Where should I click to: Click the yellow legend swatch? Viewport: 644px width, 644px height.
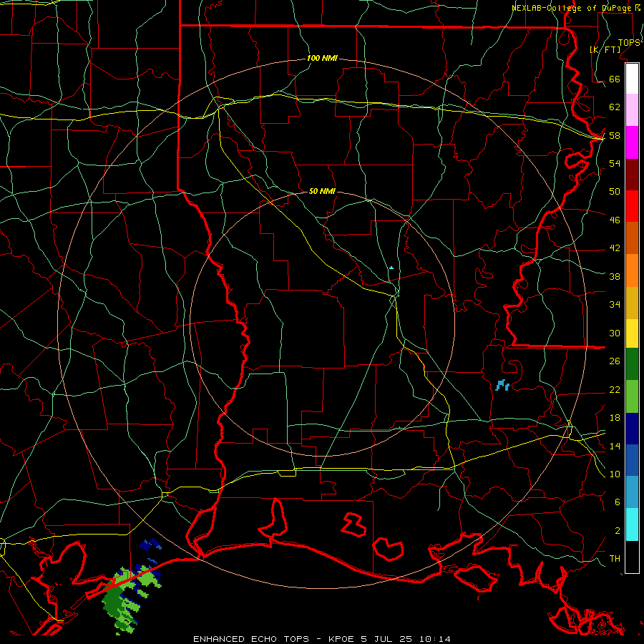click(632, 333)
